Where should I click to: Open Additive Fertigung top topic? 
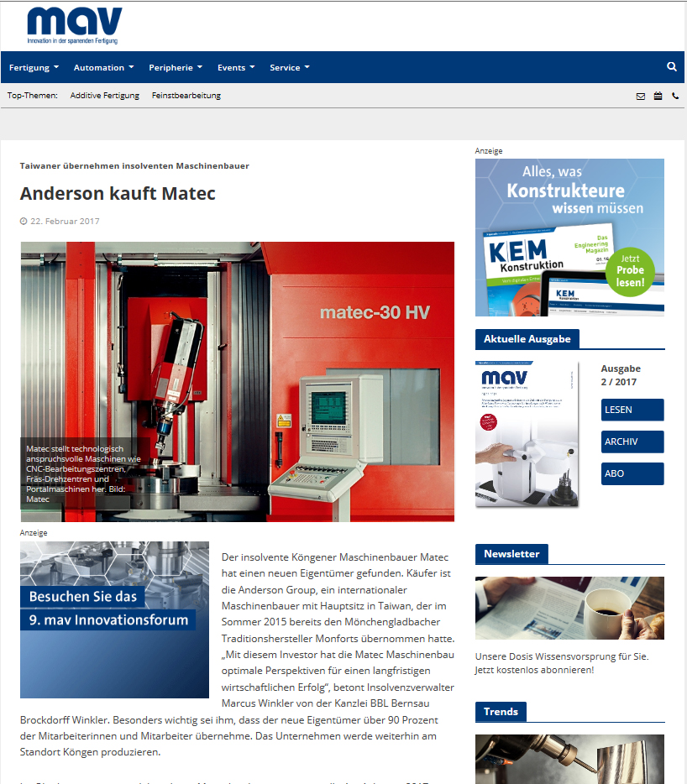[105, 96]
